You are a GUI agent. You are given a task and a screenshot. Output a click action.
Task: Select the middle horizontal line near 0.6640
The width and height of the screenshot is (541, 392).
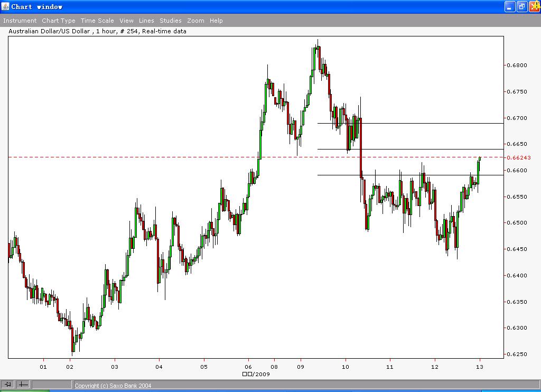pyautogui.click(x=411, y=149)
